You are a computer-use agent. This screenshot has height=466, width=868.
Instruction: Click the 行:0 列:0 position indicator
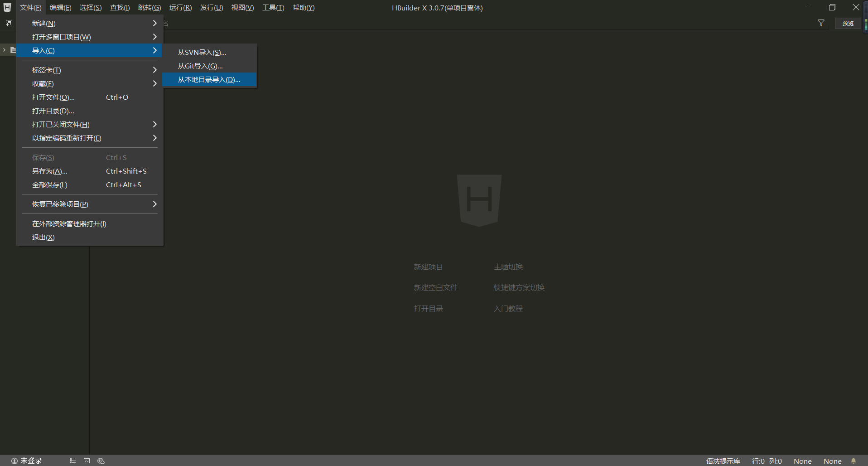point(767,461)
